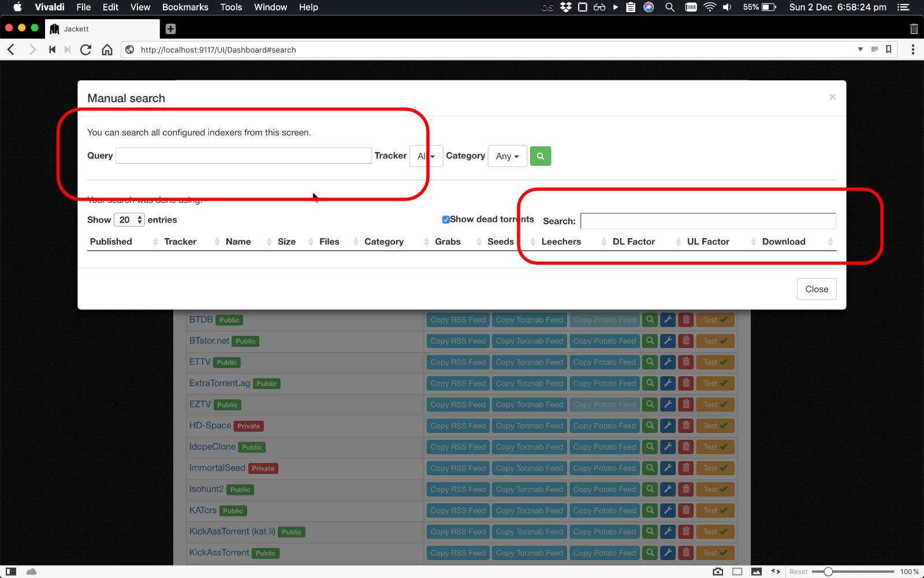Viewport: 924px width, 578px height.
Task: Open the Category dropdown showing Any
Action: 506,156
